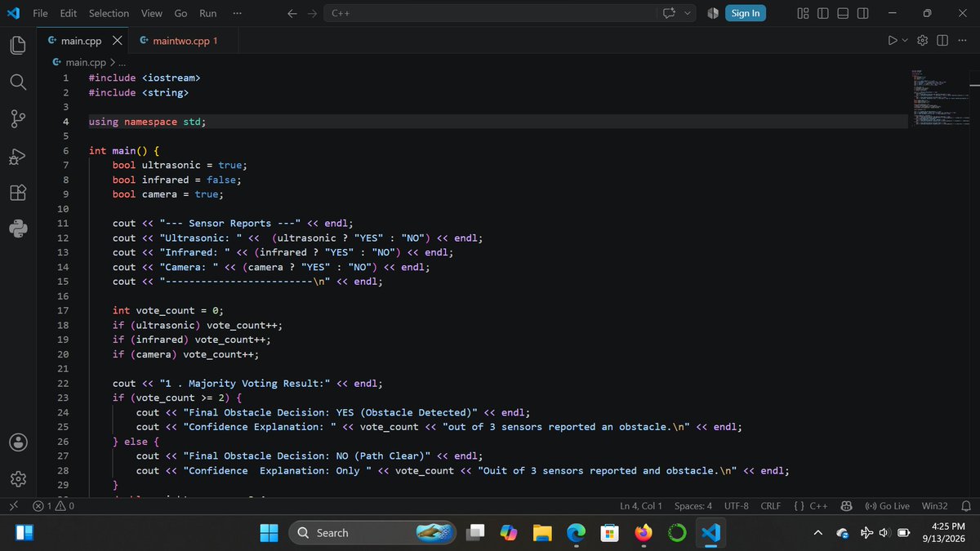Click Win32 configuration in status bar

pos(935,506)
